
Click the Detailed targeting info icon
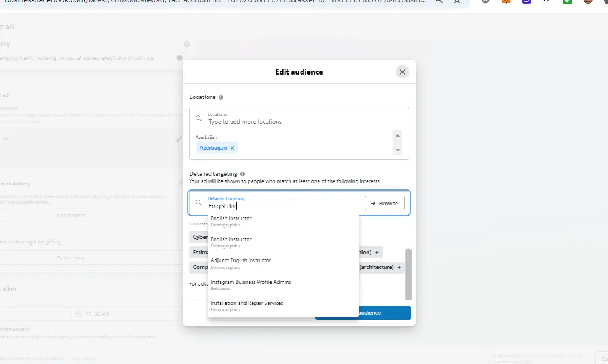coord(243,174)
